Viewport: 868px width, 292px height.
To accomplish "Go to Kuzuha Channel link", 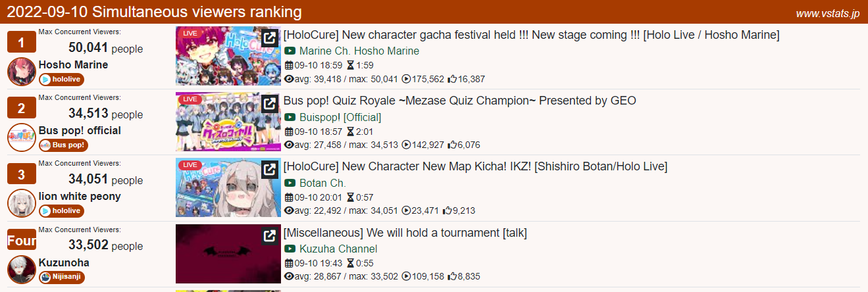I will point(338,249).
